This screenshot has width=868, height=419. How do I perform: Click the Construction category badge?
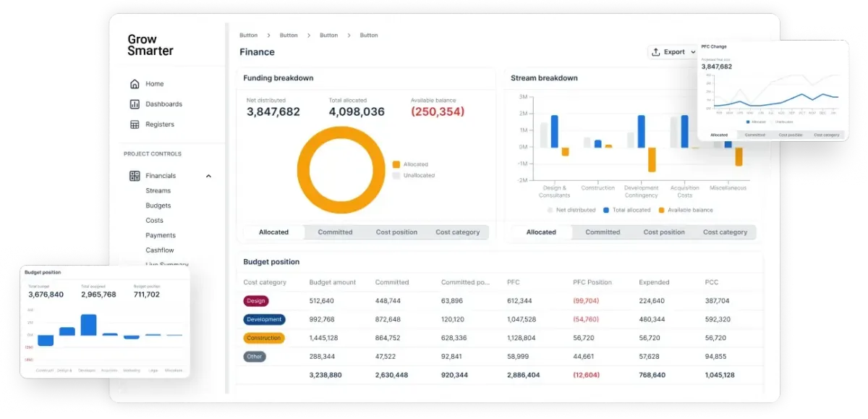tap(264, 338)
